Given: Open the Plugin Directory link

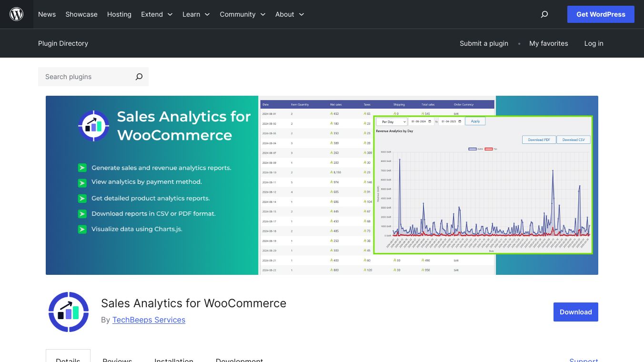Looking at the screenshot, I should click(x=63, y=43).
